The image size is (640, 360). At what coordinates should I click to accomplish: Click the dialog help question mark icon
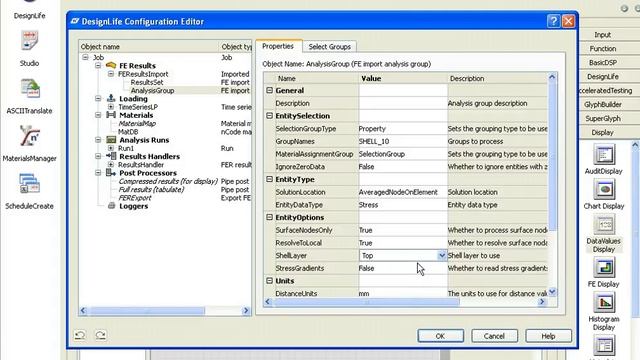pos(553,21)
